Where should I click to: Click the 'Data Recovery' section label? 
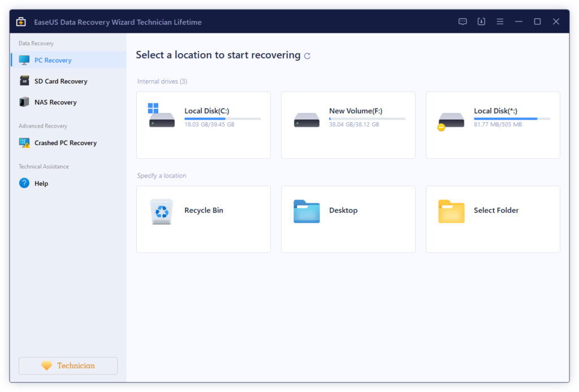[x=36, y=43]
